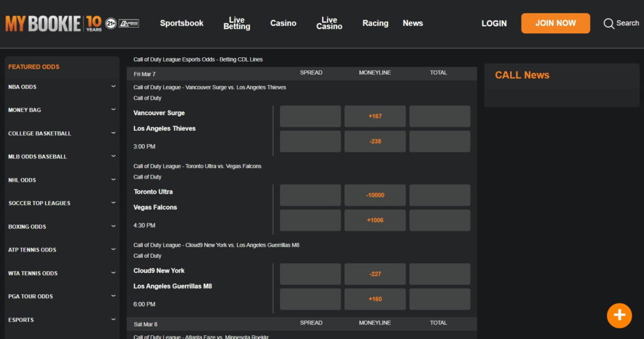644x339 pixels.
Task: Click Los Angeles Thieves team name
Action: pos(164,128)
